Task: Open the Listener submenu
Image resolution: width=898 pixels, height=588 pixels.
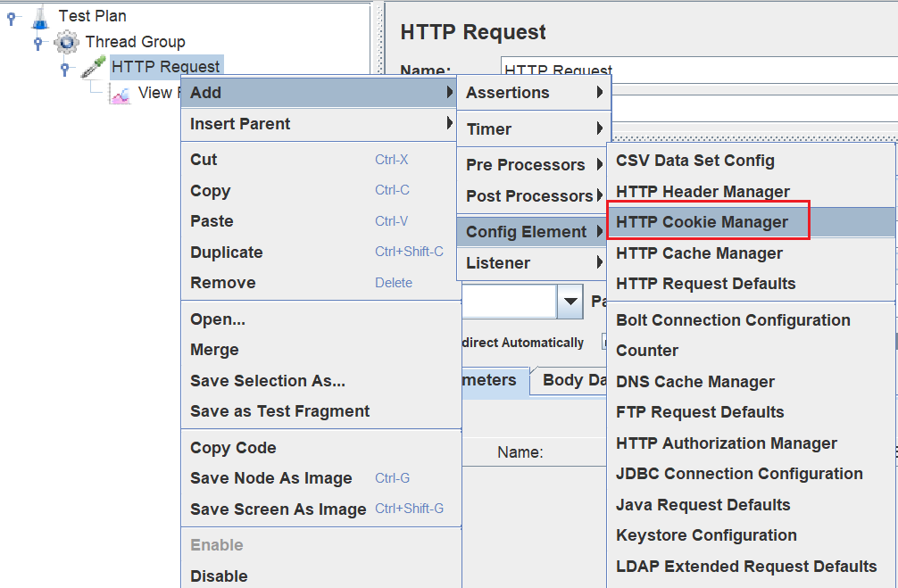Action: pyautogui.click(x=533, y=263)
